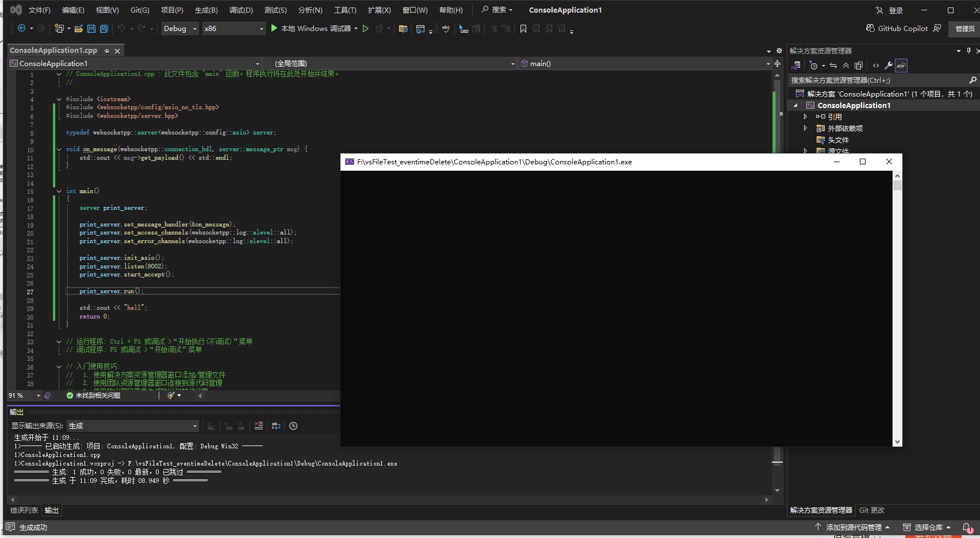Click the Redo arrow icon
Image resolution: width=980 pixels, height=538 pixels.
141,28
